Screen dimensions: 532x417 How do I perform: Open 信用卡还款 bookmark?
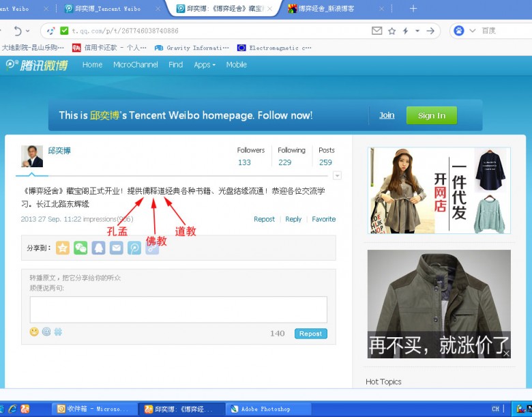109,48
